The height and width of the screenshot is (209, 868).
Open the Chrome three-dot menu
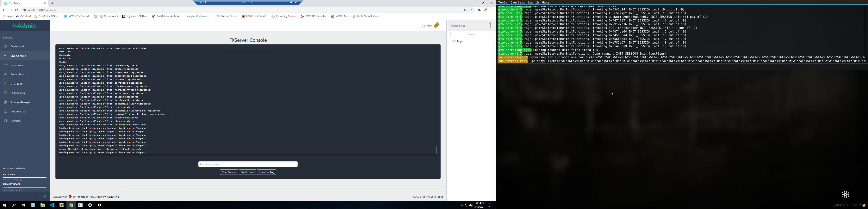pos(492,10)
